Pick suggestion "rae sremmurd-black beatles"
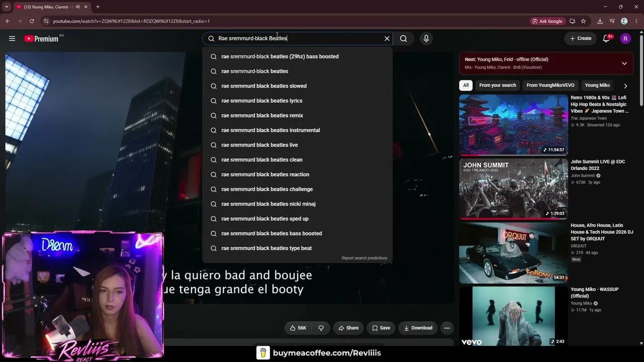644x362 pixels. (297, 71)
